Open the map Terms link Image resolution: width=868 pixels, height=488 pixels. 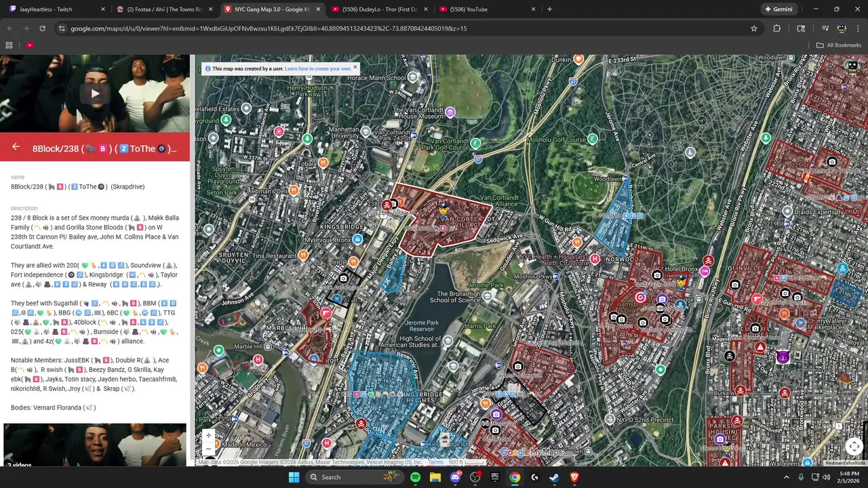click(435, 462)
